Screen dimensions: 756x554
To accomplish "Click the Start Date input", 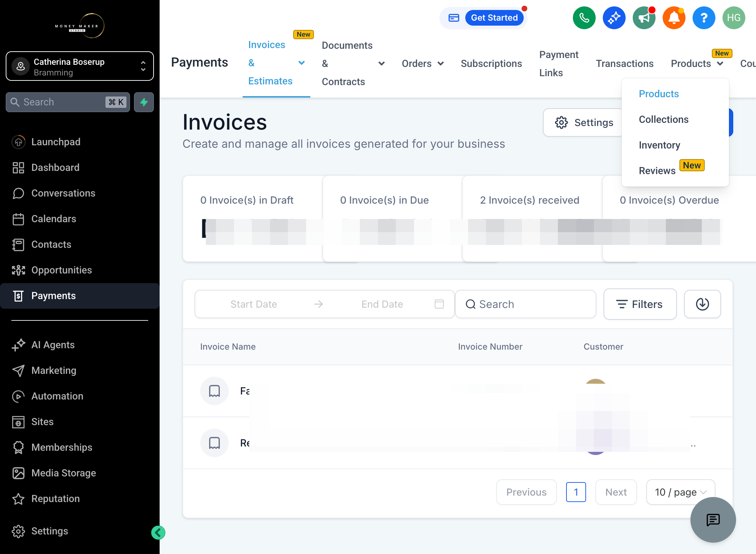I will point(254,304).
